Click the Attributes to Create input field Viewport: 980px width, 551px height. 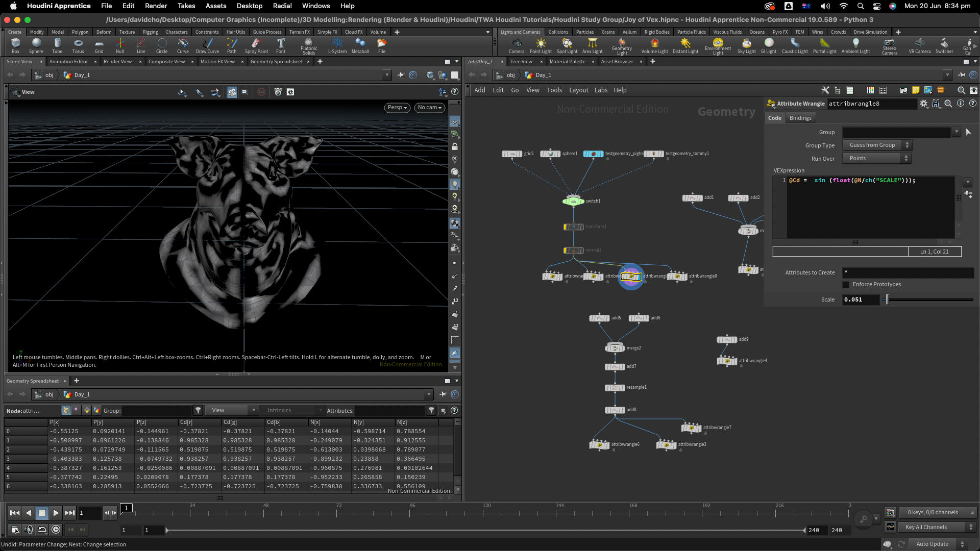[908, 273]
